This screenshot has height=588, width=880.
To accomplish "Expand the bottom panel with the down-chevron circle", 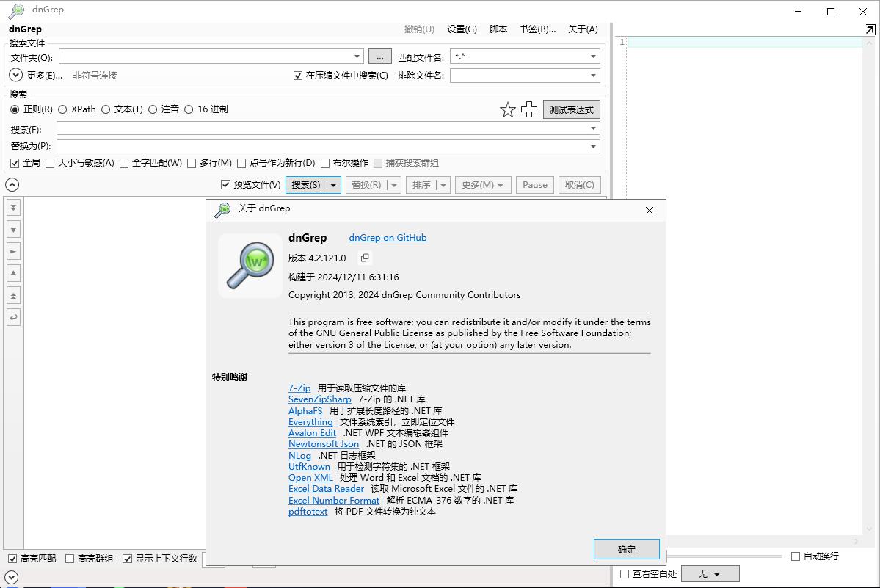I will click(x=11, y=577).
